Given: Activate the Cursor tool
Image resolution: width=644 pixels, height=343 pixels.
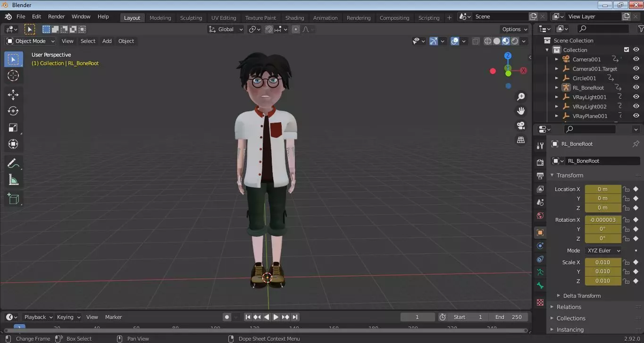Looking at the screenshot, I should (13, 75).
